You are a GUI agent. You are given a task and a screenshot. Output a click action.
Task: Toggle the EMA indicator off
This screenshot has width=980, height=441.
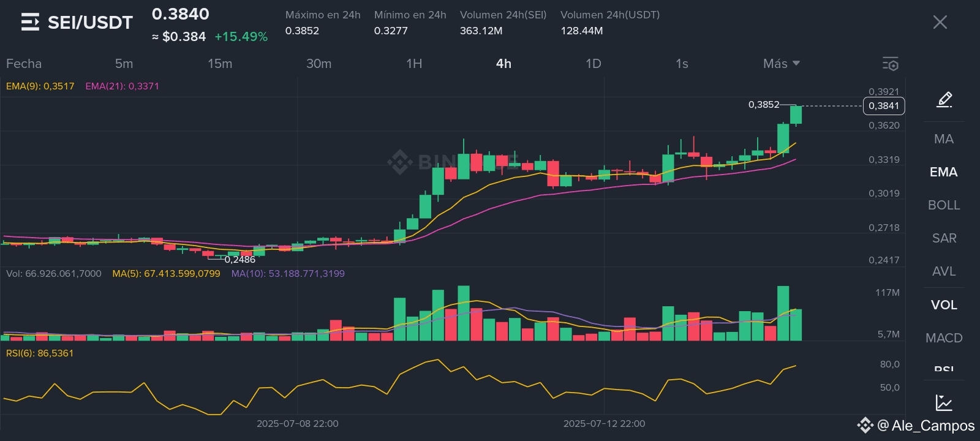[x=944, y=172]
